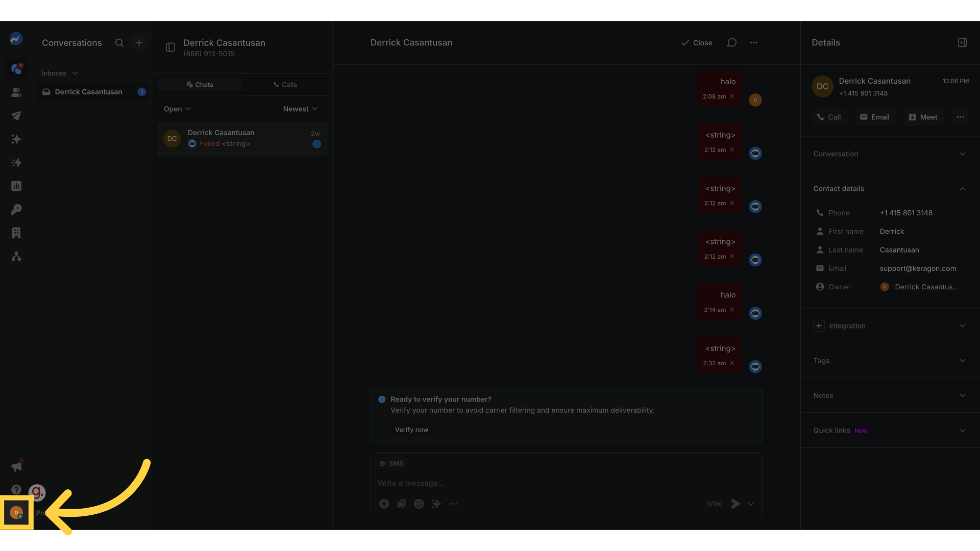Image resolution: width=980 pixels, height=551 pixels.
Task: Open more composer options ellipsis
Action: pyautogui.click(x=454, y=504)
